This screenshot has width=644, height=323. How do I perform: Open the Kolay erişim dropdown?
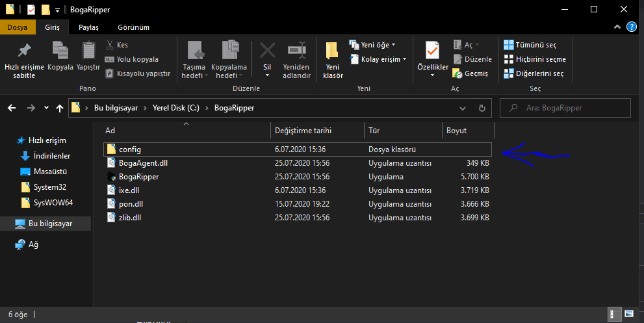coord(378,59)
